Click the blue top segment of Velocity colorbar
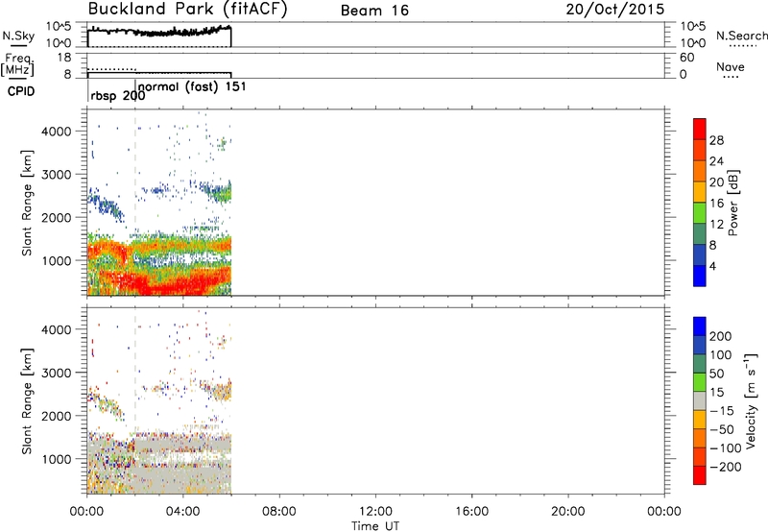 click(x=700, y=326)
